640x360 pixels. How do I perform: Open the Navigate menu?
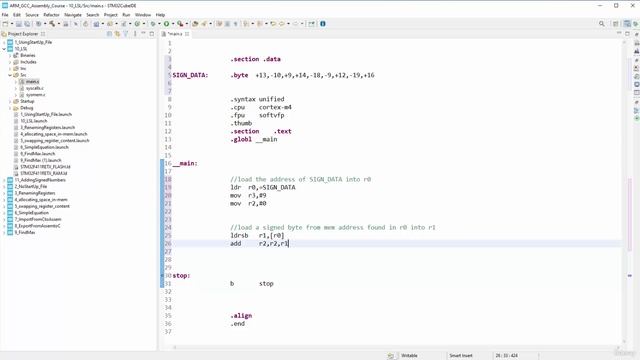coord(73,15)
